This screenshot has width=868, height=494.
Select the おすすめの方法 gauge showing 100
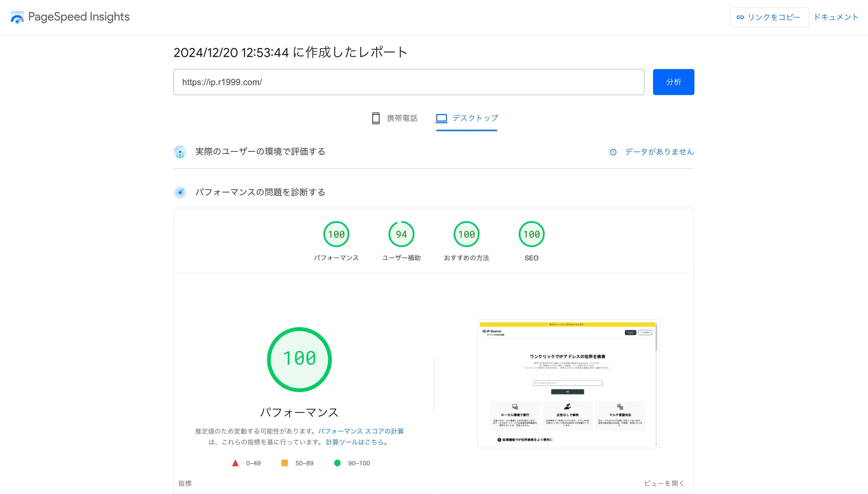click(x=467, y=234)
